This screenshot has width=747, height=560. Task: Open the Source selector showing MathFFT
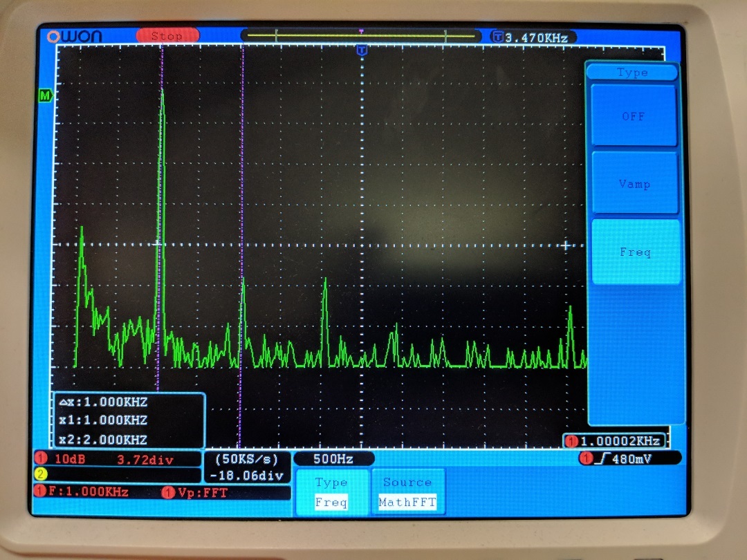(407, 491)
